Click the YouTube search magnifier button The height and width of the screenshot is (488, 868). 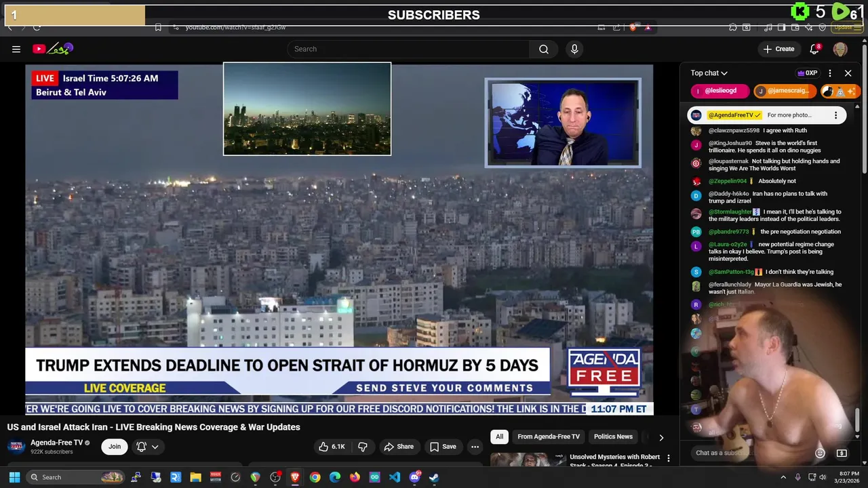pyautogui.click(x=544, y=49)
